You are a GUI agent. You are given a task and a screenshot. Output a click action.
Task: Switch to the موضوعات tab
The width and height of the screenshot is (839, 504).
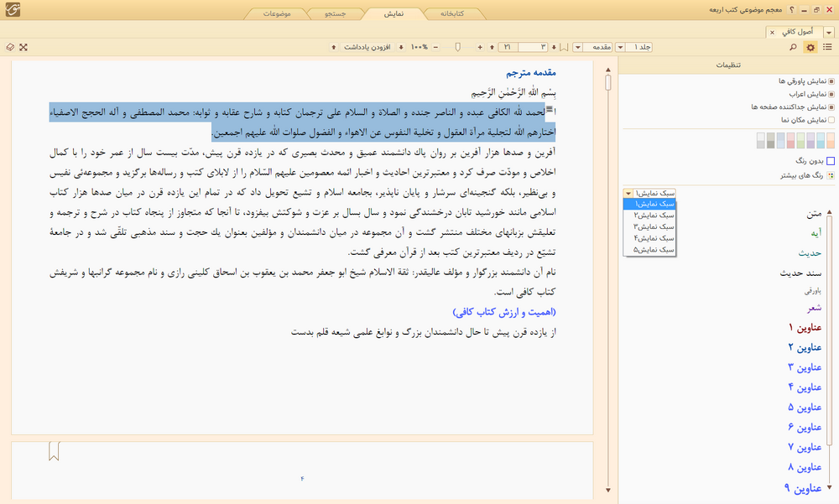277,13
